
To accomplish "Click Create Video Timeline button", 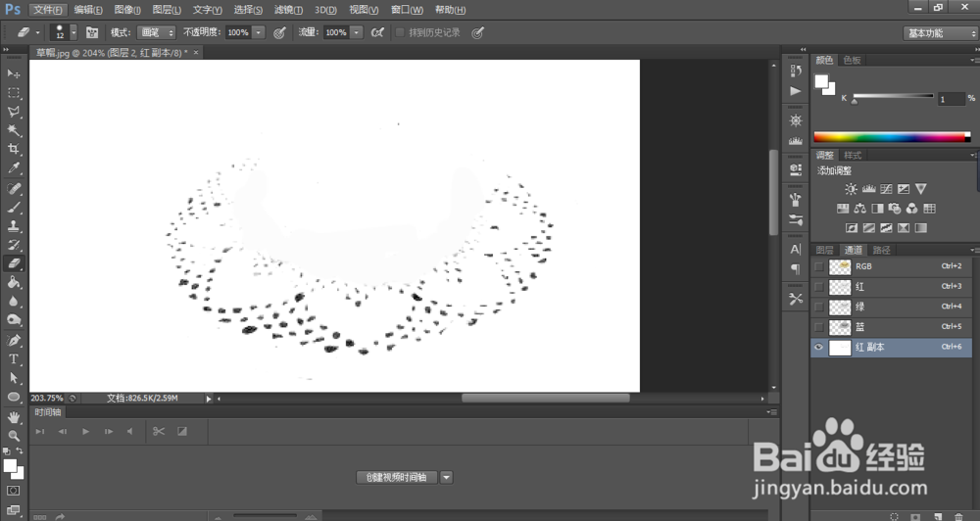I will click(397, 477).
